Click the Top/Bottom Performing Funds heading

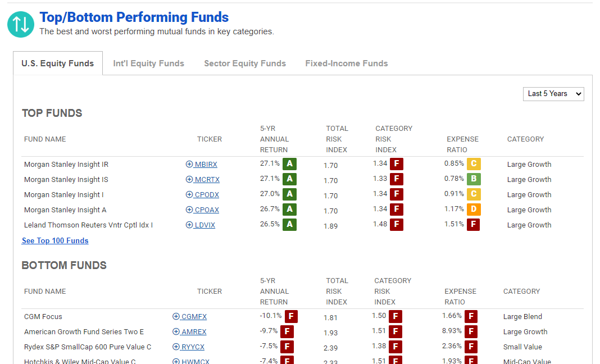tap(134, 17)
